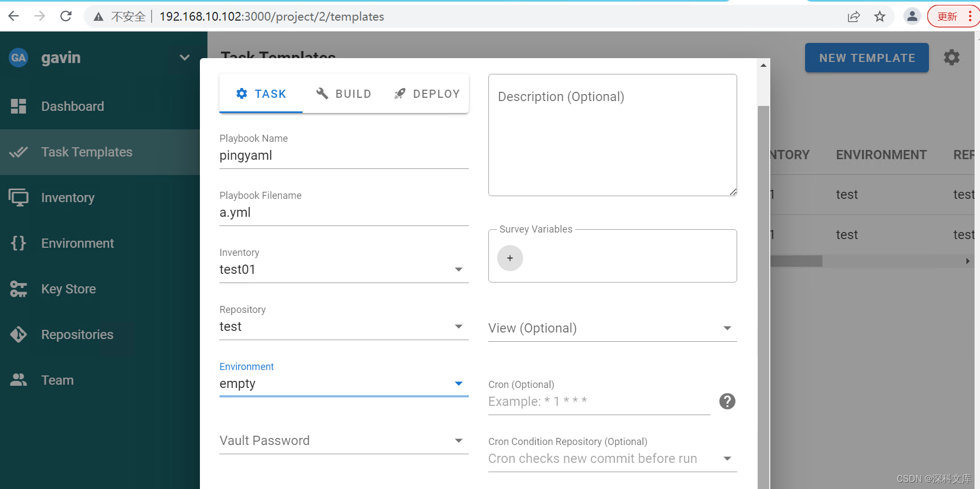This screenshot has width=980, height=489.
Task: Click the Environment curly-braces icon
Action: (18, 243)
